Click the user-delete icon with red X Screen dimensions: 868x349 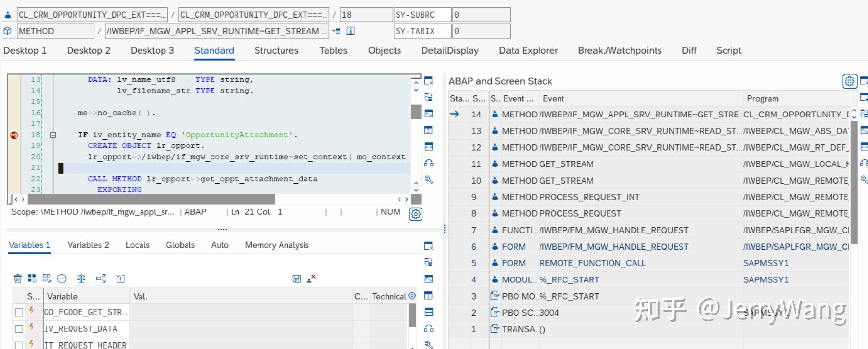pos(311,278)
